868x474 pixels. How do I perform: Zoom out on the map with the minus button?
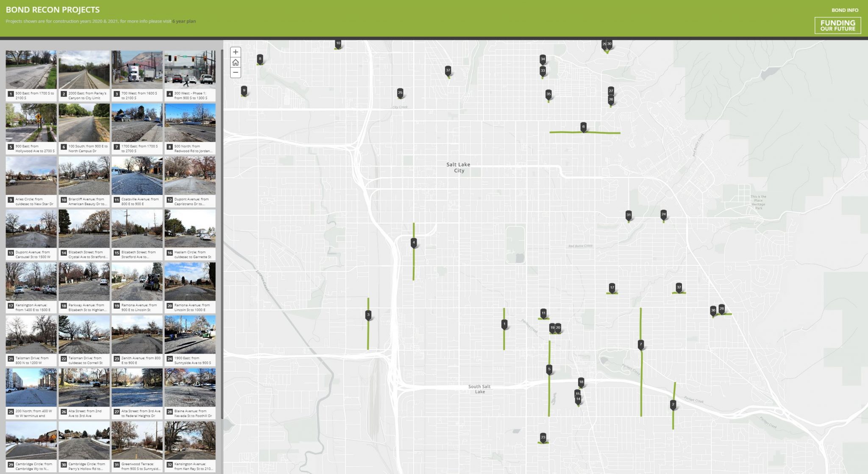(236, 73)
